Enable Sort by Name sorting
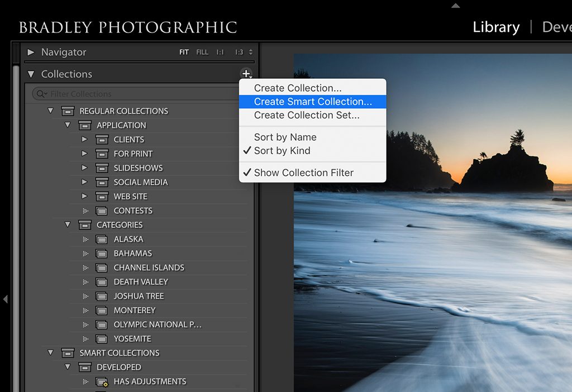 point(285,137)
